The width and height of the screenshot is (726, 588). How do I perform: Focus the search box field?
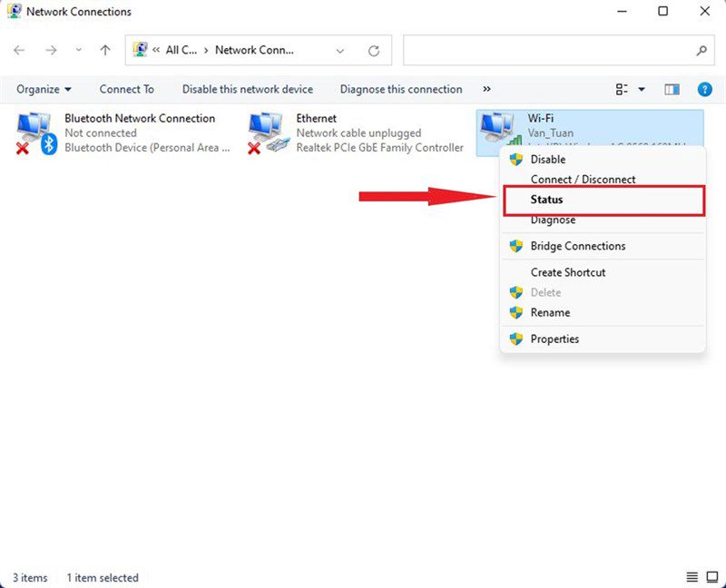[x=558, y=50]
